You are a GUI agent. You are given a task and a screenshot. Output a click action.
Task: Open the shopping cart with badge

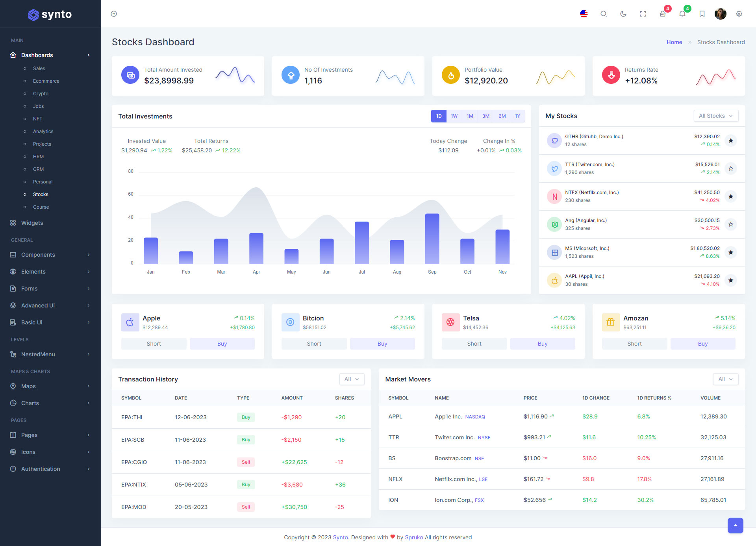pos(663,14)
